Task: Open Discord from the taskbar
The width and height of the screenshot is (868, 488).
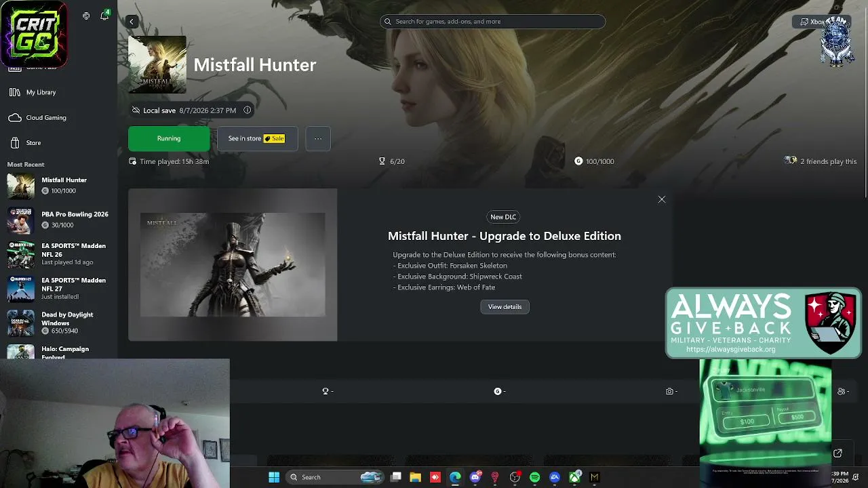Action: pos(475,477)
